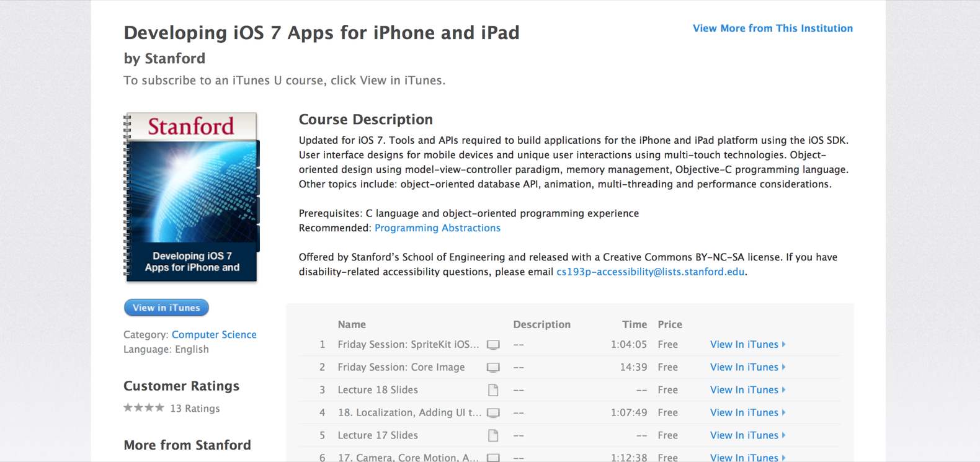Screen dimensions: 980x462
Task: View SpriteKit session in iTunes
Action: point(744,344)
